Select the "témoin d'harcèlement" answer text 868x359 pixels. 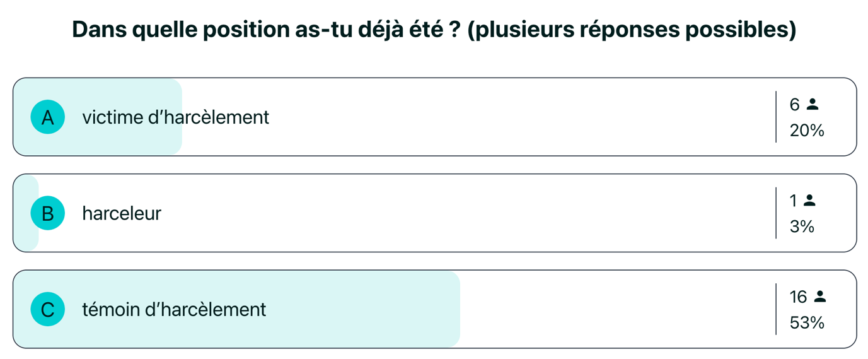pos(174,309)
